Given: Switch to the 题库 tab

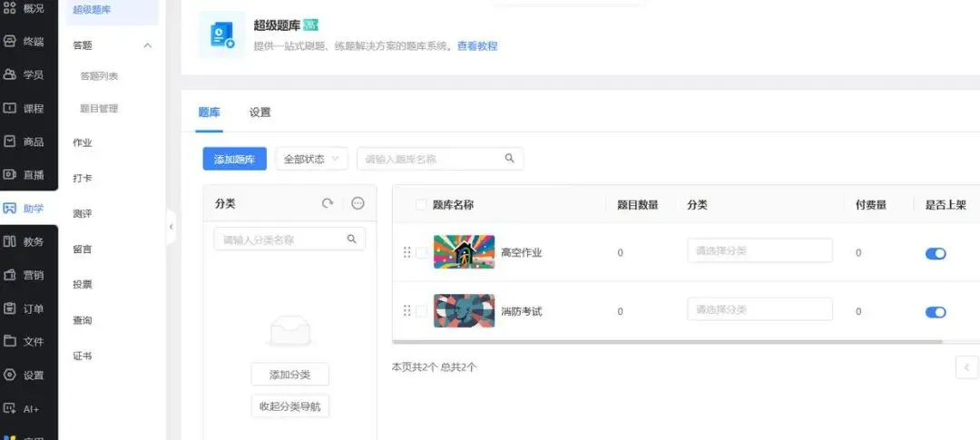Looking at the screenshot, I should coord(209,112).
